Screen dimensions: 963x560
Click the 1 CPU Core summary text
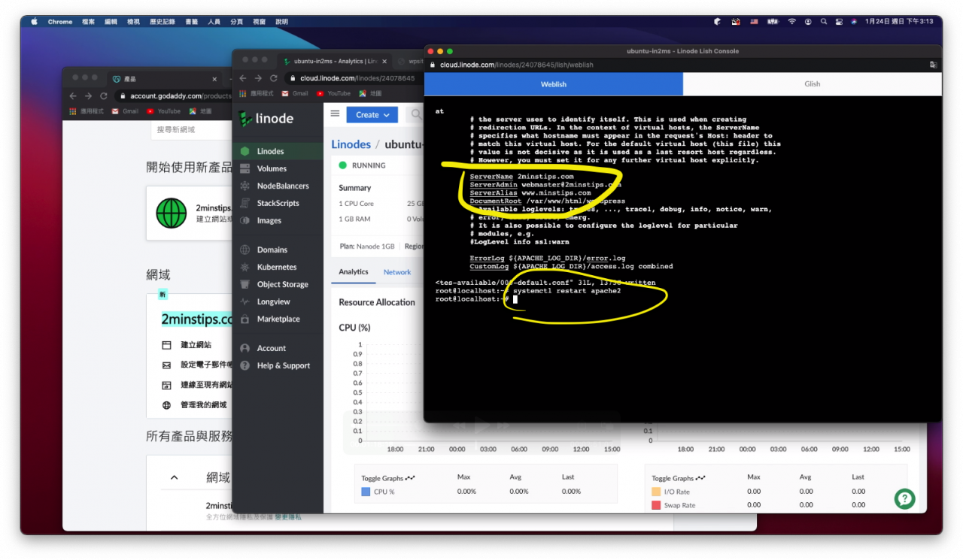click(x=356, y=204)
